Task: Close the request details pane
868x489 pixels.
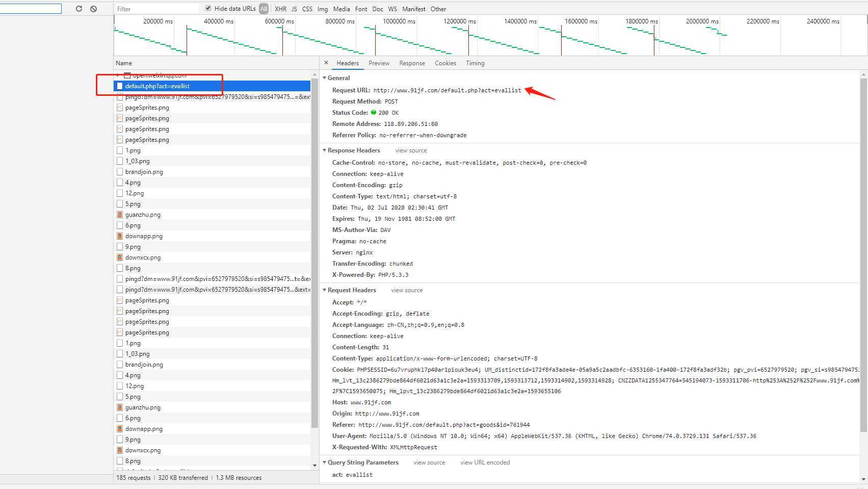Action: [326, 63]
